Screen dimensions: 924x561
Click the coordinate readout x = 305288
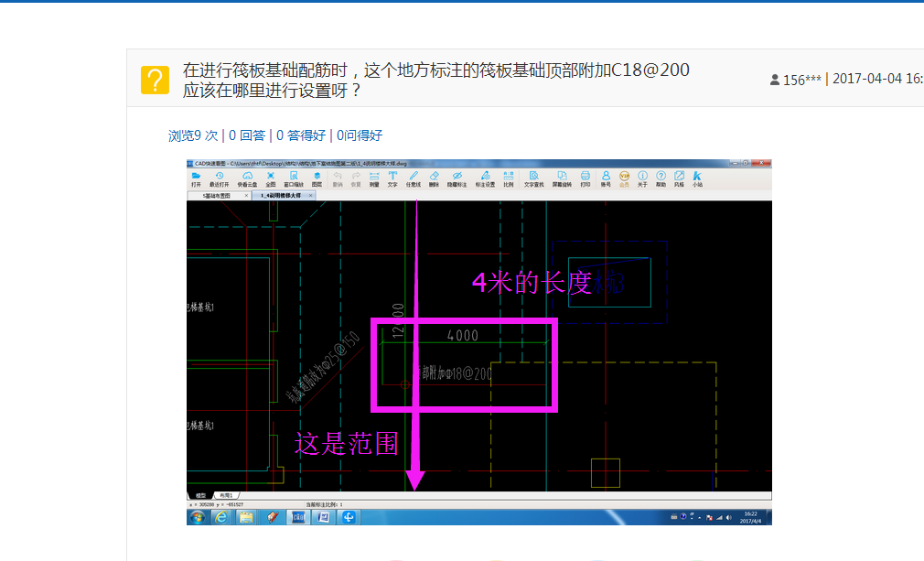point(218,504)
